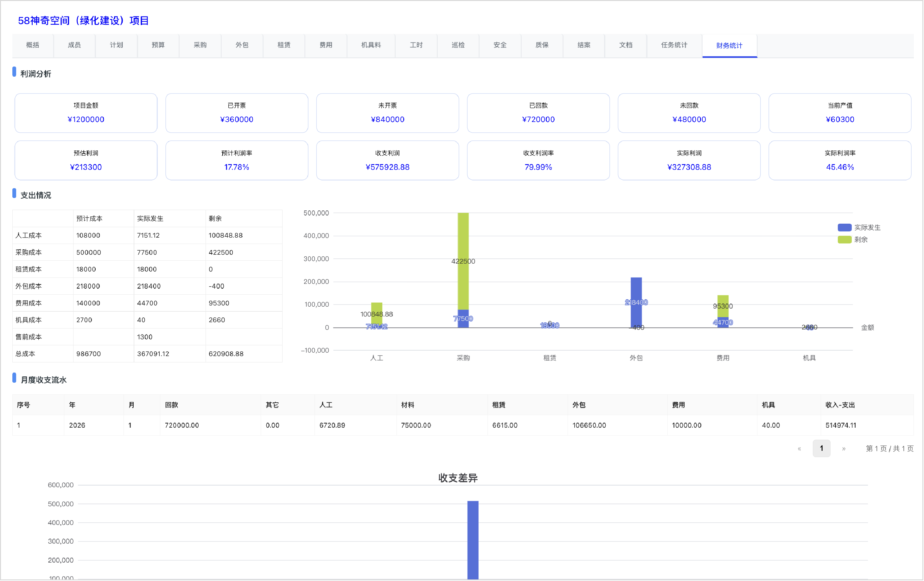Image resolution: width=924 pixels, height=581 pixels.
Task: Click the 收入-支出 column header
Action: coord(840,405)
